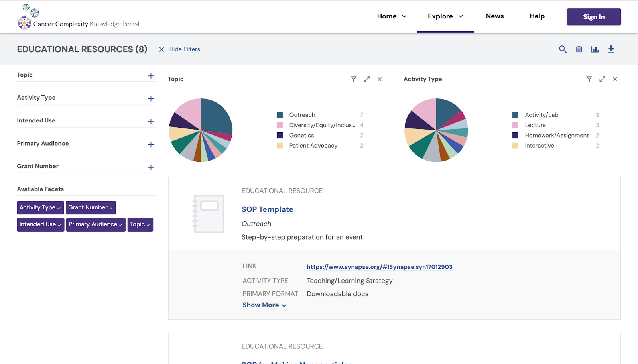This screenshot has width=638, height=364.
Task: Expand the Activity Type chart to full size
Action: point(602,79)
